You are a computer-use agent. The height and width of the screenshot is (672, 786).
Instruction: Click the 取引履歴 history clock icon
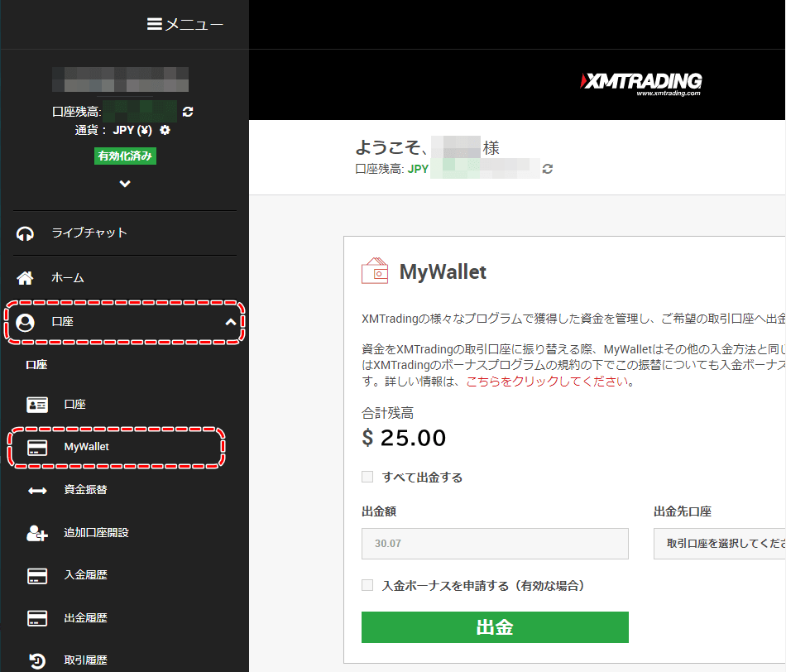(37, 661)
